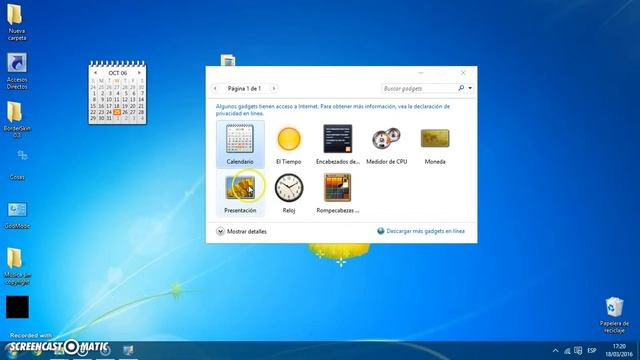This screenshot has height=360, width=640.
Task: Open the search options dropdown arrow
Action: click(x=470, y=88)
